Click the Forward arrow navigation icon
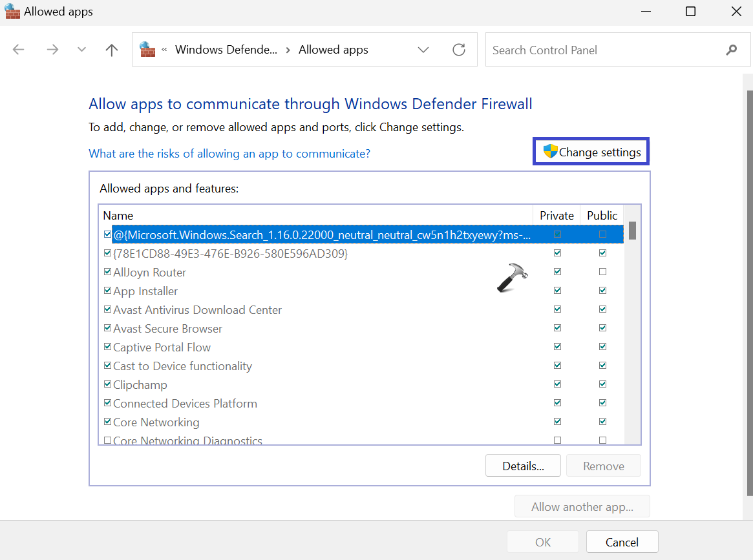The image size is (753, 560). click(x=52, y=50)
